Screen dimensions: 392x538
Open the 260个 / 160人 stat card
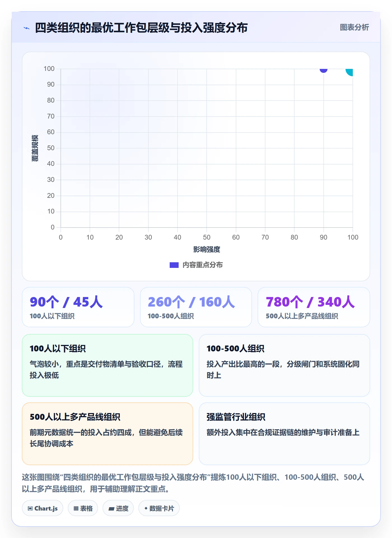[x=196, y=307]
